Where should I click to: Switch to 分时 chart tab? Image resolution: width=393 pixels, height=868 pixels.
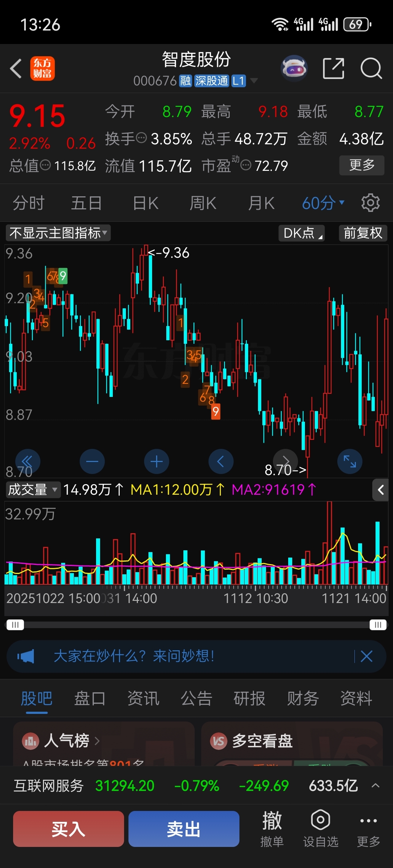click(29, 203)
